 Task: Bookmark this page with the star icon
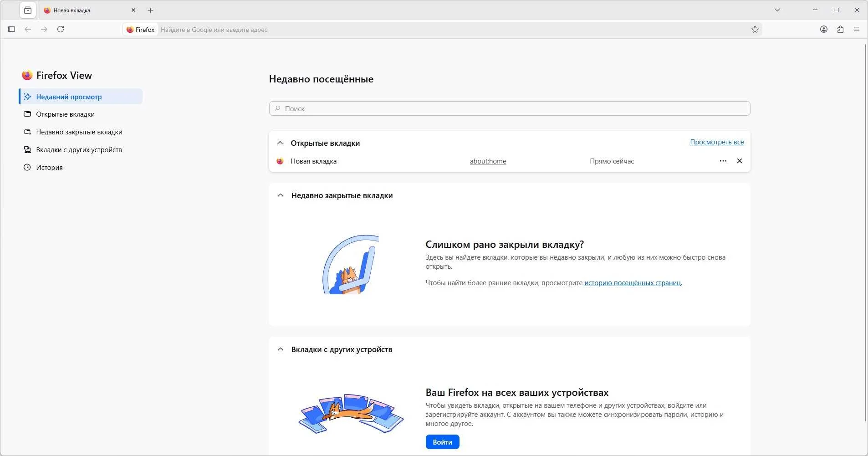coord(755,30)
